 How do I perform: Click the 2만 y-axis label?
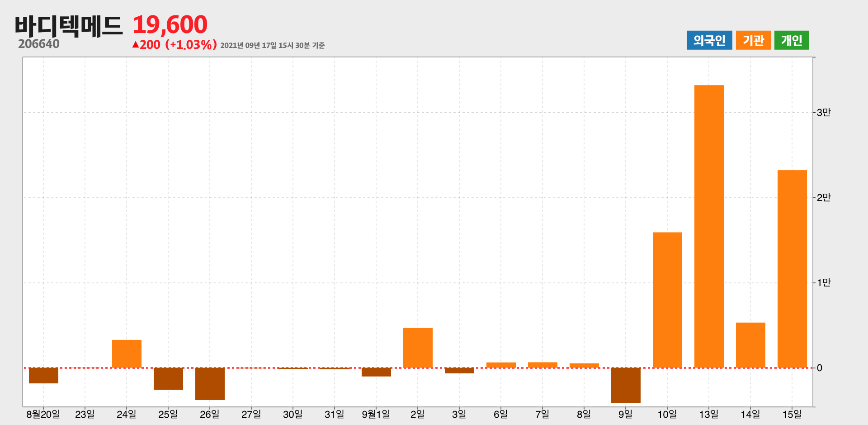pos(824,197)
